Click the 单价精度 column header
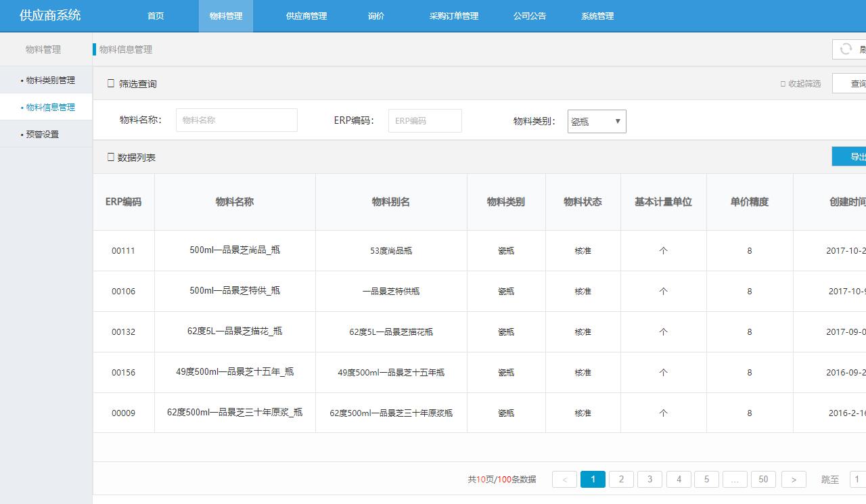The width and height of the screenshot is (866, 504). [750, 202]
